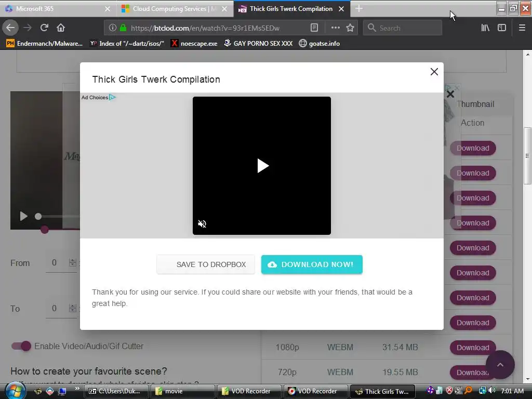The image size is (532, 399).
Task: Click the SAVE TO DROPBOX button
Action: click(206, 264)
